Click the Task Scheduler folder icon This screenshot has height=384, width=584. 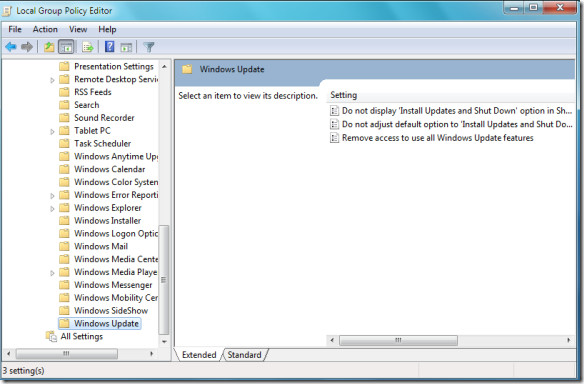(x=64, y=143)
